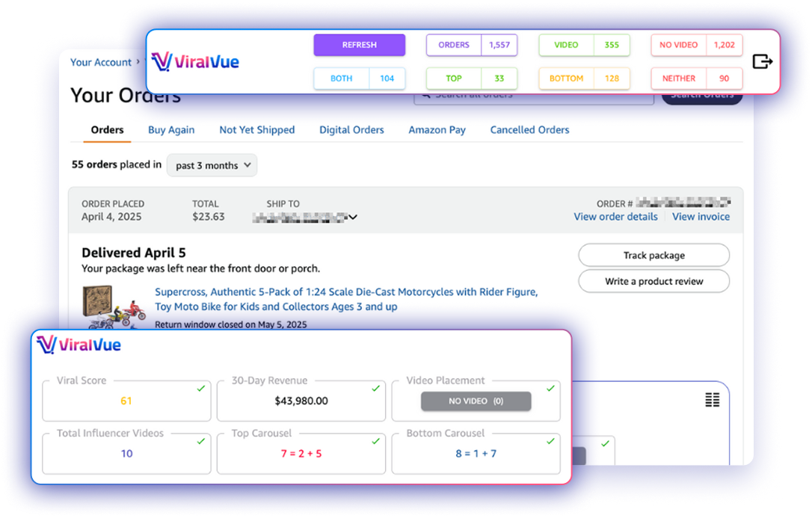The image size is (812, 518).
Task: Click the order date April 4, 2025
Action: click(111, 217)
